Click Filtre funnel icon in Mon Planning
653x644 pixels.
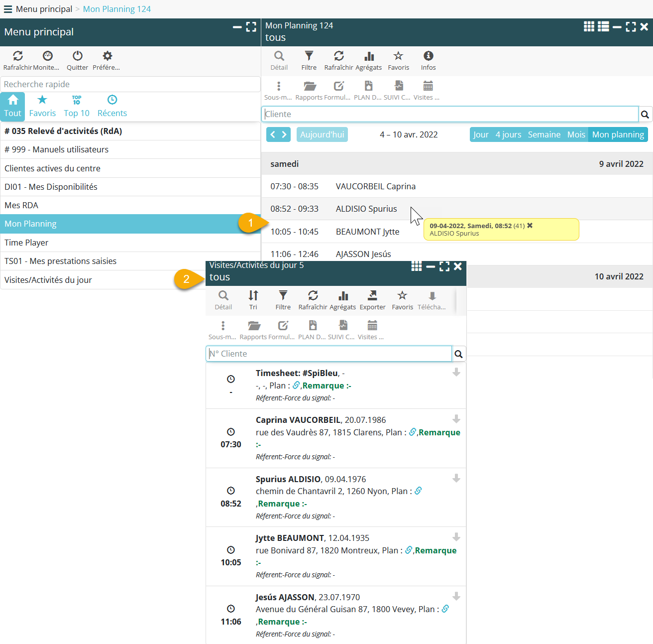[309, 56]
